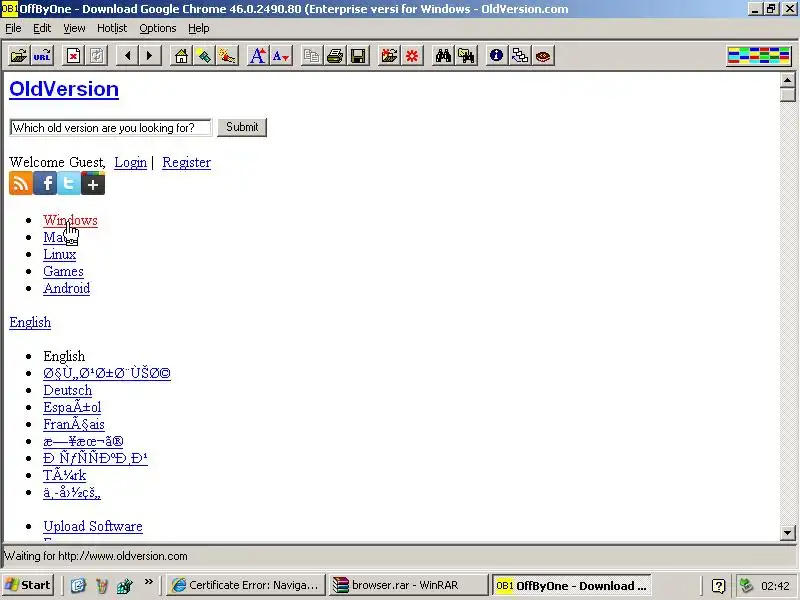Click the Google plus share icon
The image size is (800, 600).
coord(93,184)
